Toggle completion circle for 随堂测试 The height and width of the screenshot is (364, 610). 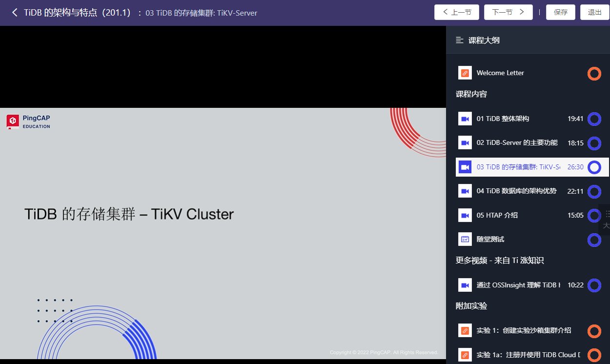(x=594, y=240)
